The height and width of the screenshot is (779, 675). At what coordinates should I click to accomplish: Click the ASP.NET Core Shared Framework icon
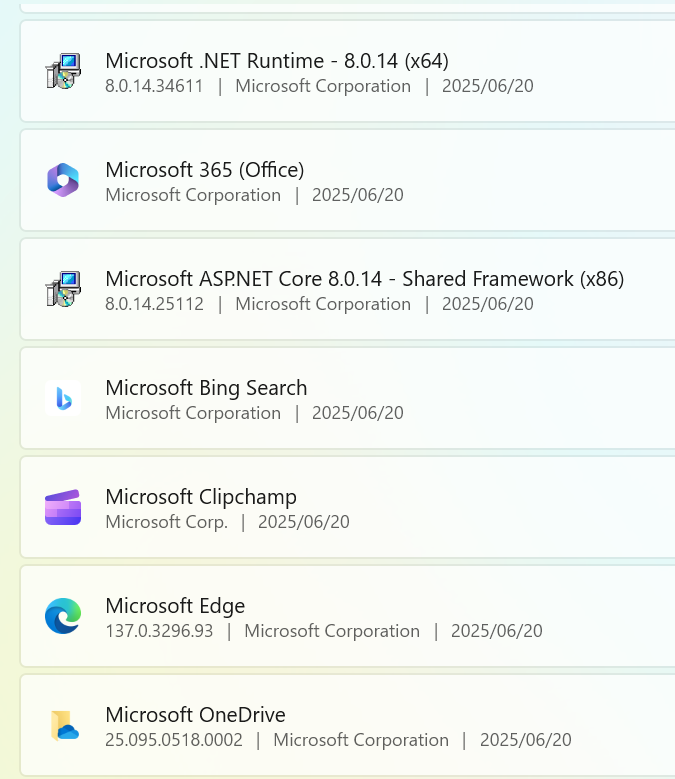pyautogui.click(x=63, y=289)
